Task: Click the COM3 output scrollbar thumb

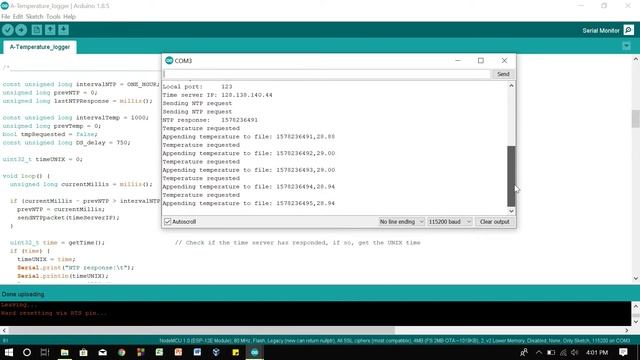Action: coord(511,176)
